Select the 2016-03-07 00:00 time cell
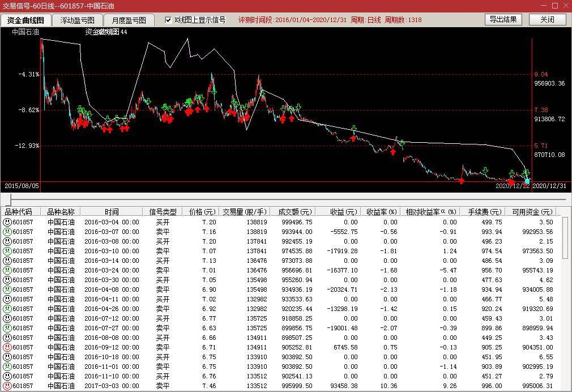The width and height of the screenshot is (572, 392). 112,232
